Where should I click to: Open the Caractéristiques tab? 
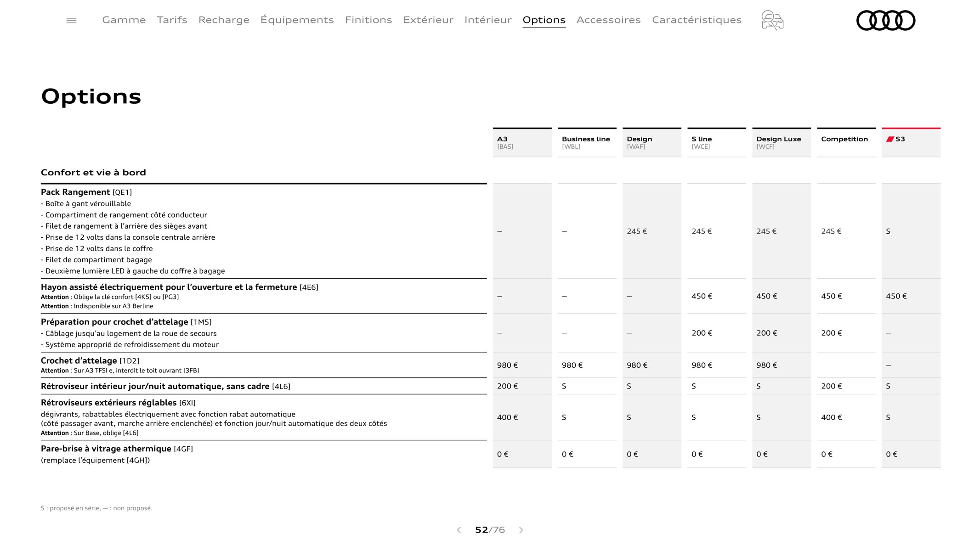point(697,20)
